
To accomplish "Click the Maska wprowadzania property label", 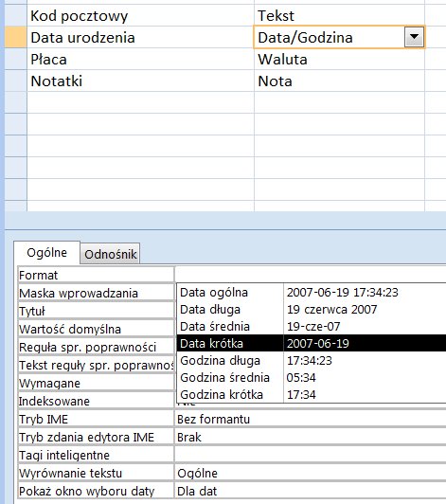I will (x=96, y=293).
